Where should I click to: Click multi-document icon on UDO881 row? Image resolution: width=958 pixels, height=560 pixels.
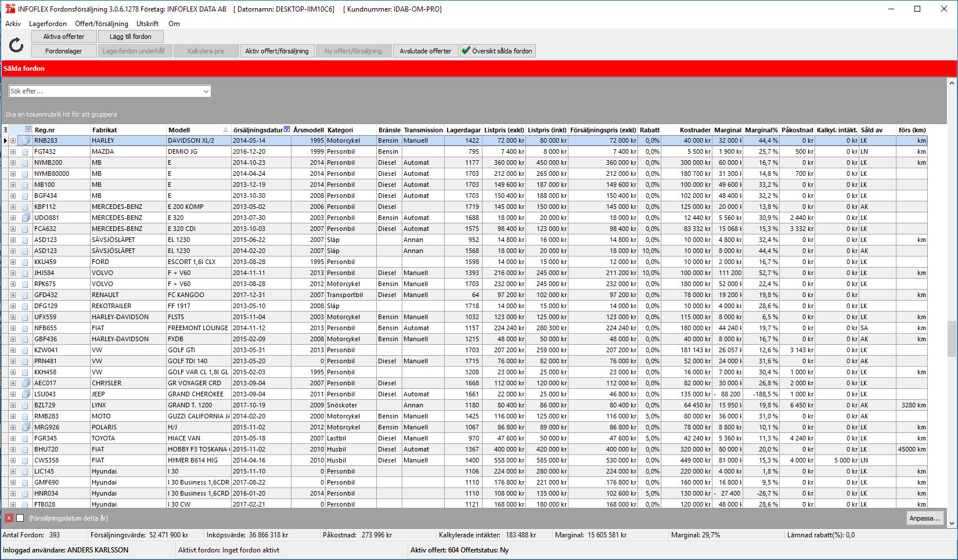[26, 218]
